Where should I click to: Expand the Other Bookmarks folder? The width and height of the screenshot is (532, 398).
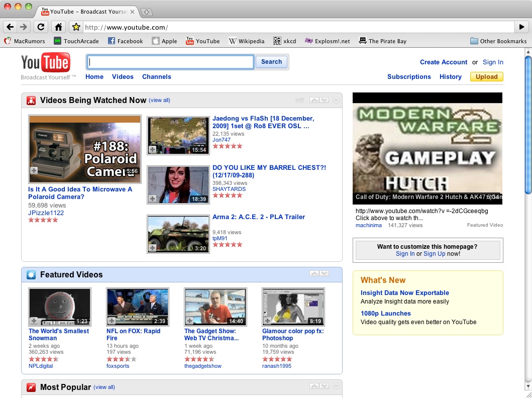pyautogui.click(x=498, y=41)
